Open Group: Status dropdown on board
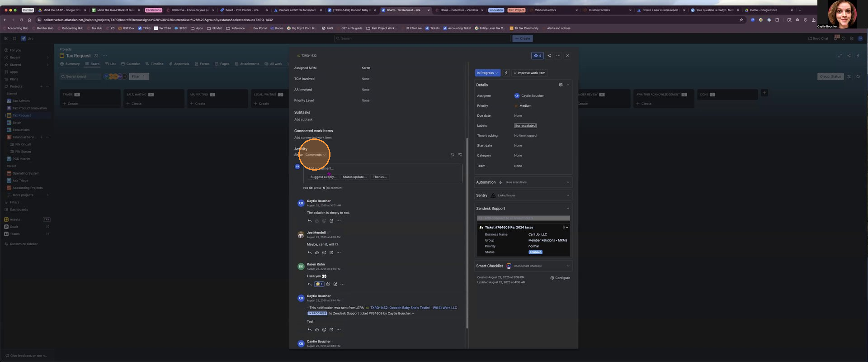Screen dimensions: 868x362 (x=830, y=76)
